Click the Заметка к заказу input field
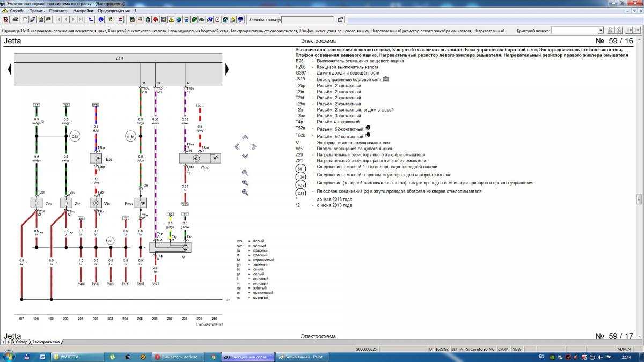This screenshot has width=644, height=362. pos(308,20)
